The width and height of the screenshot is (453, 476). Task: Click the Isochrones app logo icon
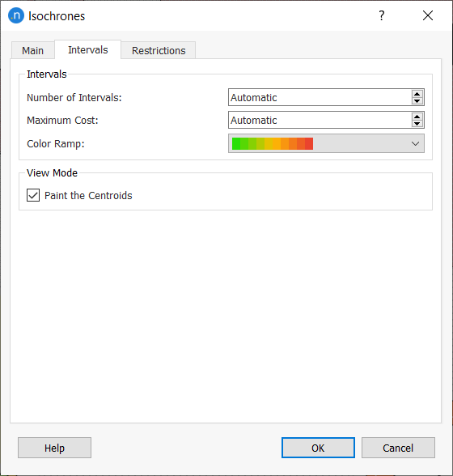click(16, 15)
